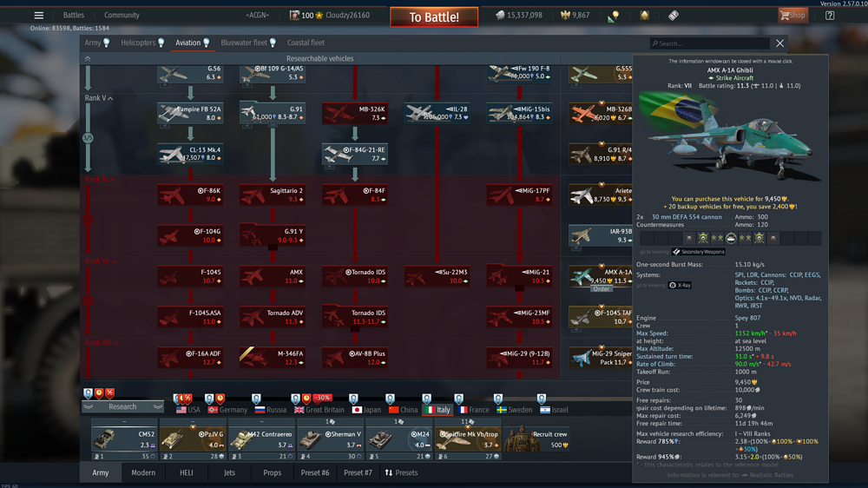Select the F-84G-21-RE aircraft
Screen dimensions: 868x488
[x=355, y=154]
